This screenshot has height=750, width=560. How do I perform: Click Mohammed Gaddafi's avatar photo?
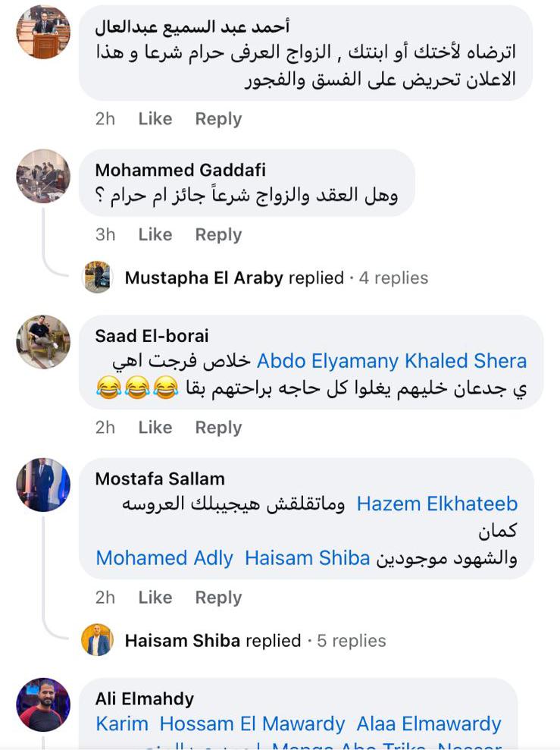(43, 176)
